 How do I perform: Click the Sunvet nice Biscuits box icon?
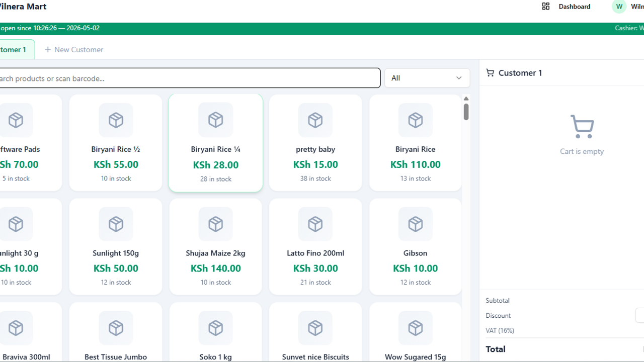[315, 328]
